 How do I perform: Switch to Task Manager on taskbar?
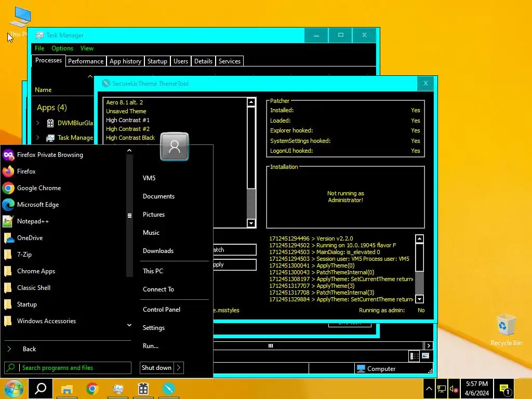pyautogui.click(x=118, y=389)
